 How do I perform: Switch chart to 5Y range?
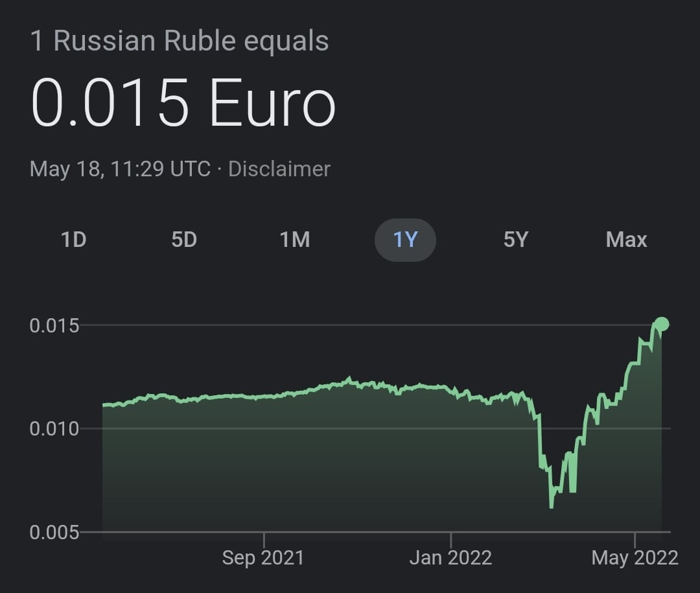tap(516, 240)
